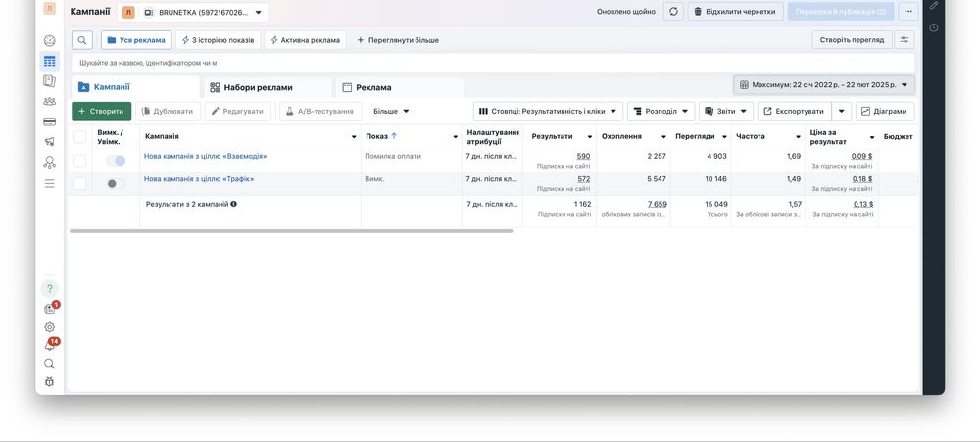The height and width of the screenshot is (442, 980).
Task: Tick the checkbox for the «Взаємодія» campaign row
Action: (80, 161)
